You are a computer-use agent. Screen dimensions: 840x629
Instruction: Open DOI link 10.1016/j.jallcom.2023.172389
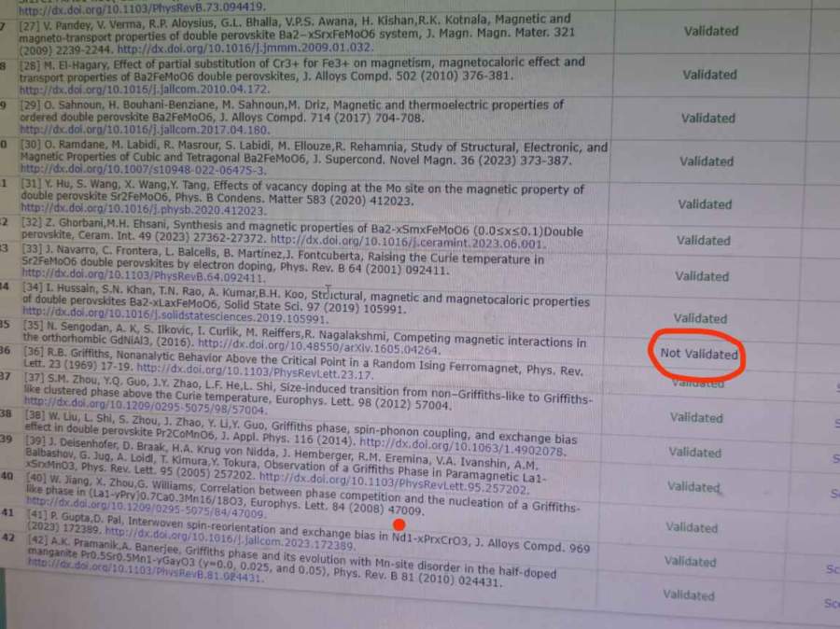click(230, 538)
